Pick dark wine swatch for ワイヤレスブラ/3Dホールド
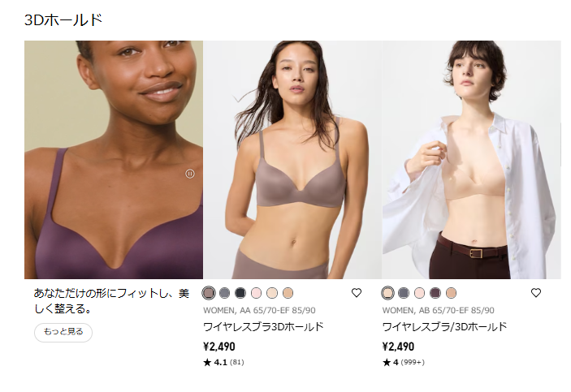 (x=435, y=293)
